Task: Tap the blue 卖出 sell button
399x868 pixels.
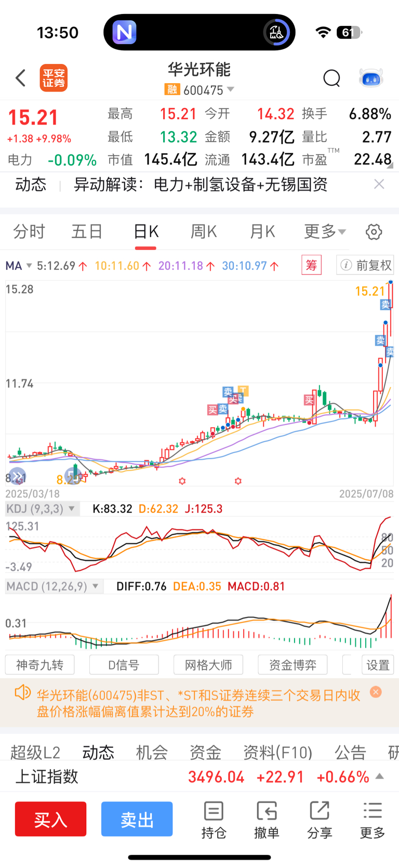Action: point(137,819)
